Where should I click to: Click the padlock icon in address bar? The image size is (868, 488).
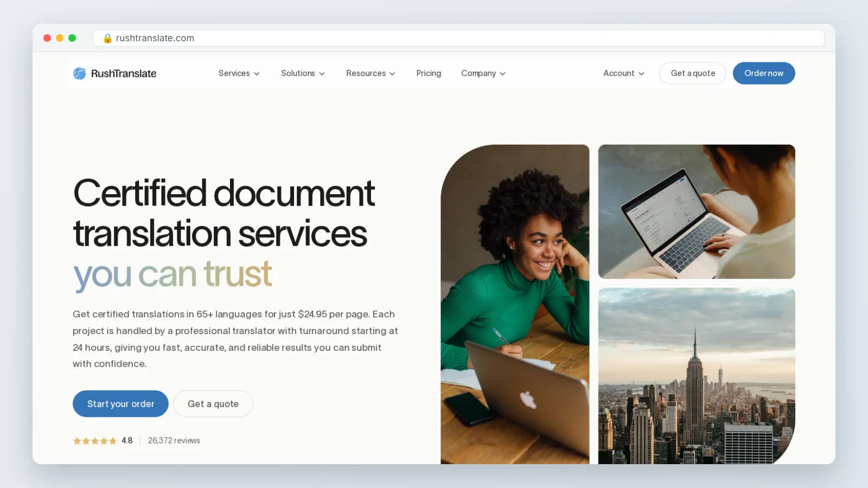(x=107, y=38)
